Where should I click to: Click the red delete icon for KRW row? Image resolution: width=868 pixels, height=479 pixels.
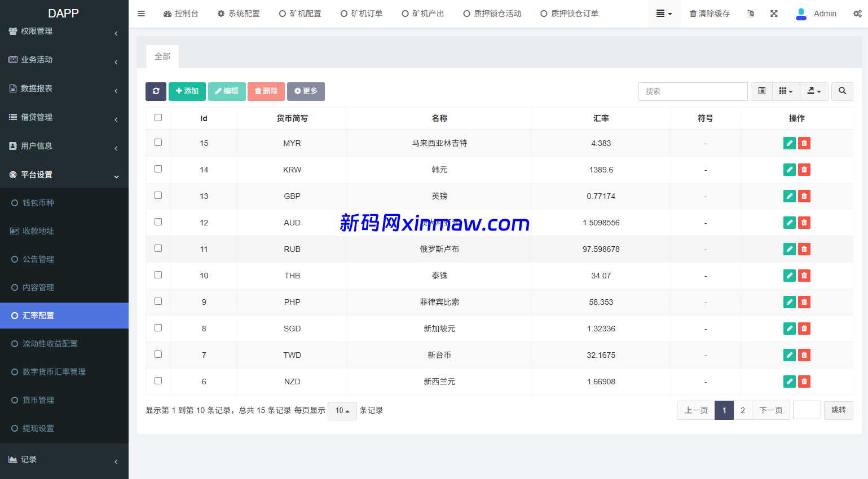(804, 170)
